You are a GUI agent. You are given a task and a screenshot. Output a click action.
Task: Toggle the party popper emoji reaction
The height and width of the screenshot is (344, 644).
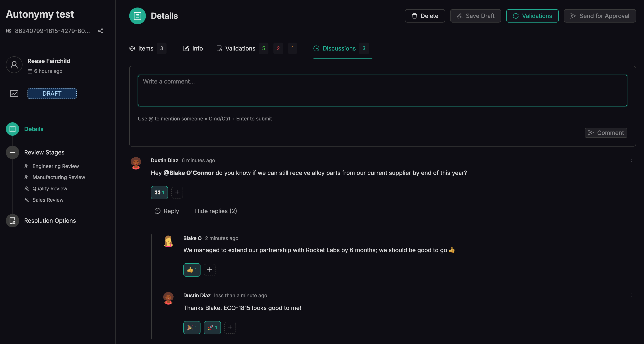tap(192, 328)
